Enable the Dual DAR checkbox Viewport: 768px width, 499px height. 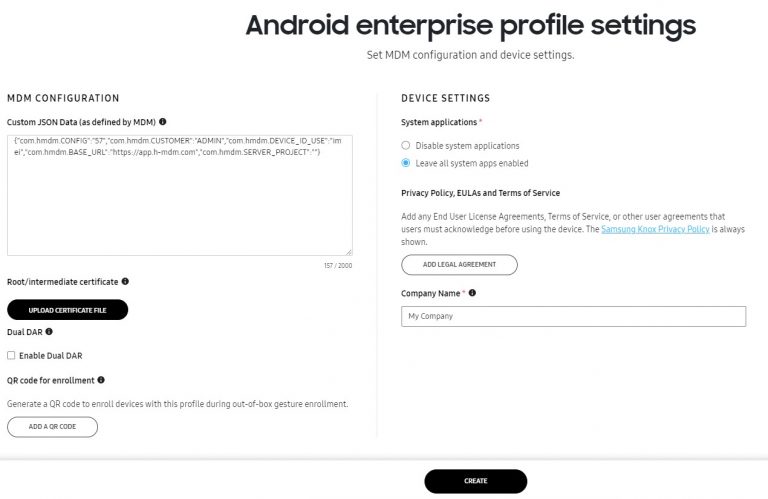pos(11,355)
